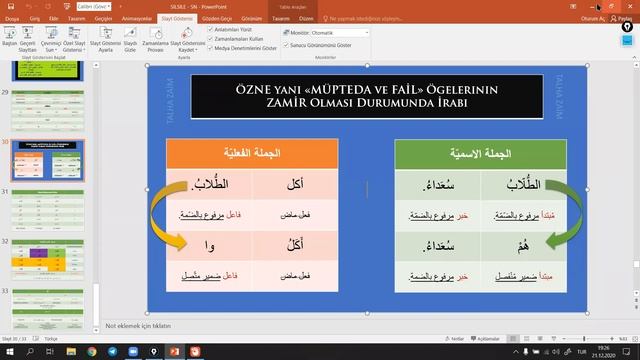This screenshot has height=360, width=640.
Task: Toggle the Medya Denetimlerini Göster checkbox
Action: [210, 48]
